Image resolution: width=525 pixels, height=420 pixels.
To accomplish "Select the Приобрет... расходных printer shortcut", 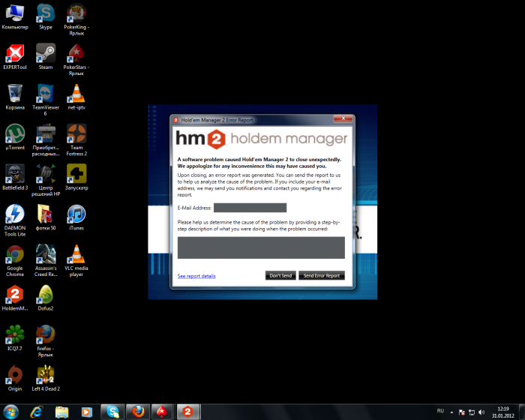I will click(x=46, y=140).
